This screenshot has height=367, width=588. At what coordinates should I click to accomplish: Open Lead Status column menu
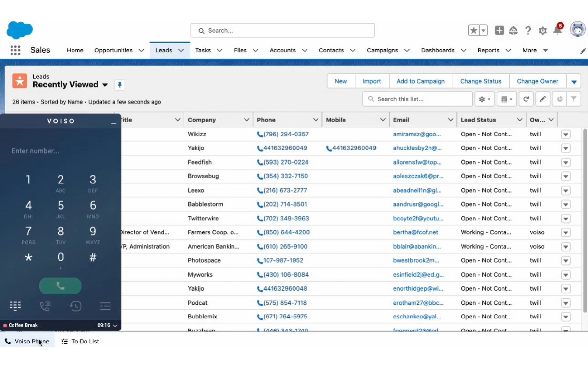coord(519,120)
